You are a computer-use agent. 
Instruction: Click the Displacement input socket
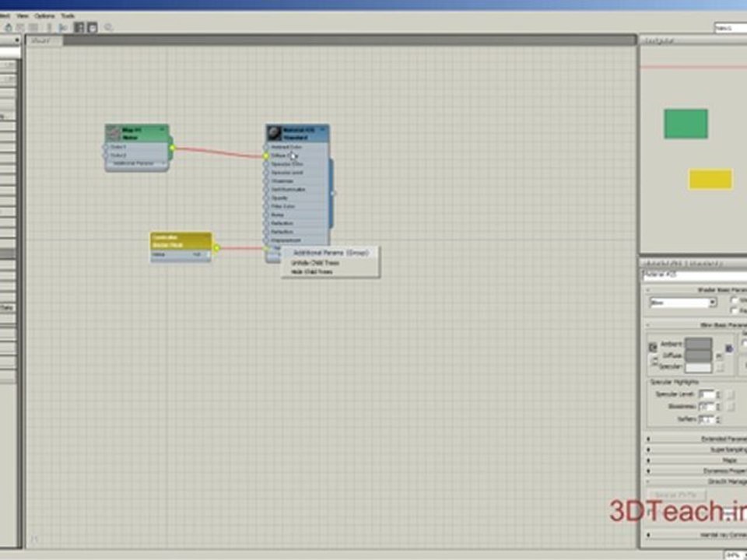click(x=266, y=240)
